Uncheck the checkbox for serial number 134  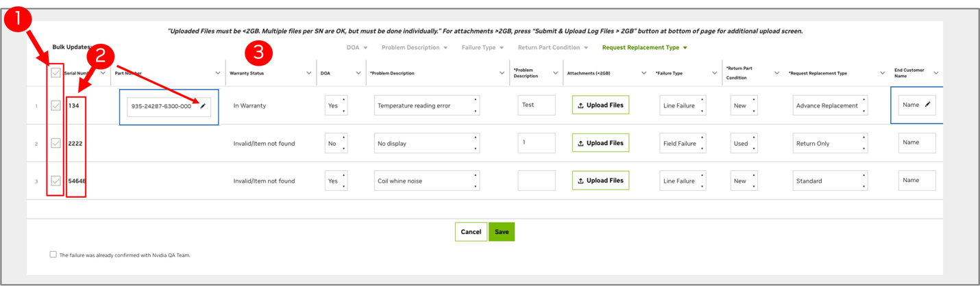pyautogui.click(x=56, y=105)
